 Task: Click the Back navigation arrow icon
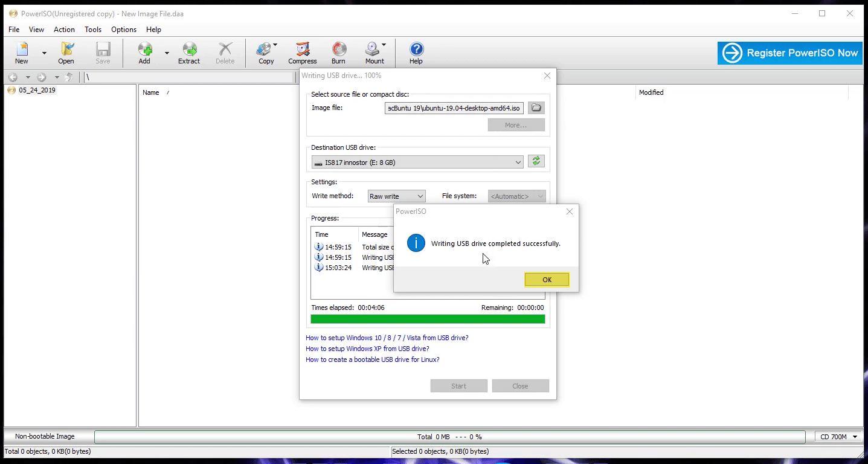click(x=13, y=77)
